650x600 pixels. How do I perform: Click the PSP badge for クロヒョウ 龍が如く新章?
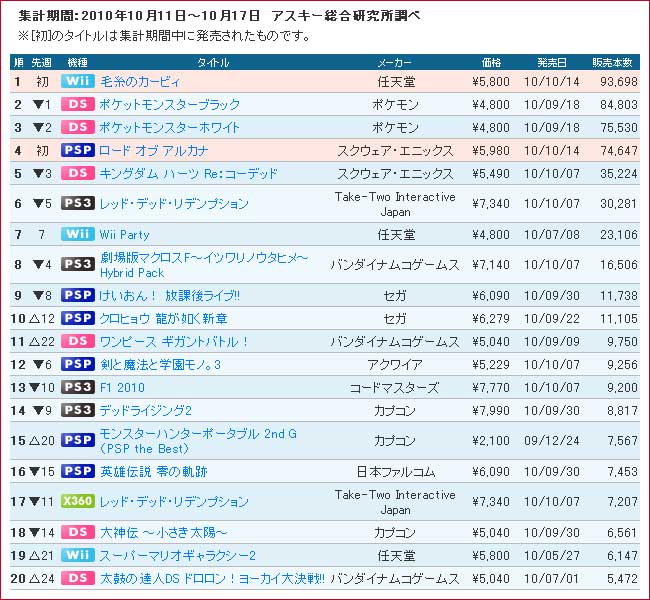point(78,318)
